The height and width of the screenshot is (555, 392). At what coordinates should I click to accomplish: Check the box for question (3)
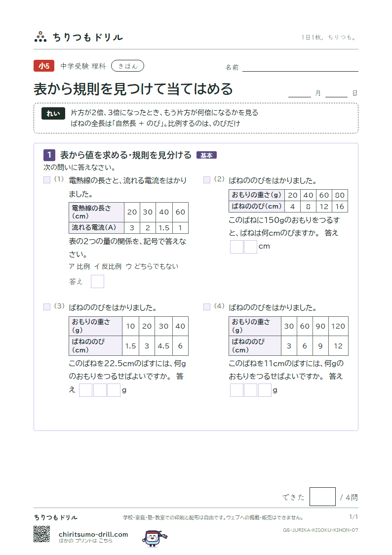pos(47,306)
